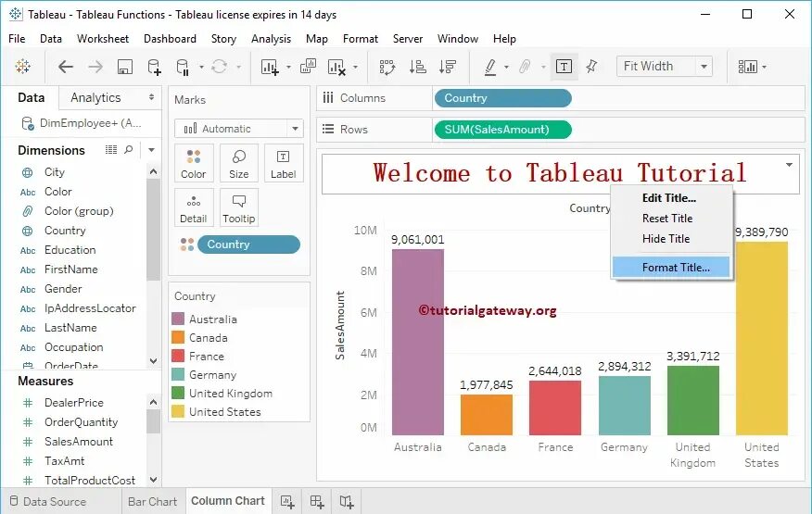Toggle the Show mark labels icon
The image size is (812, 514).
pos(564,67)
